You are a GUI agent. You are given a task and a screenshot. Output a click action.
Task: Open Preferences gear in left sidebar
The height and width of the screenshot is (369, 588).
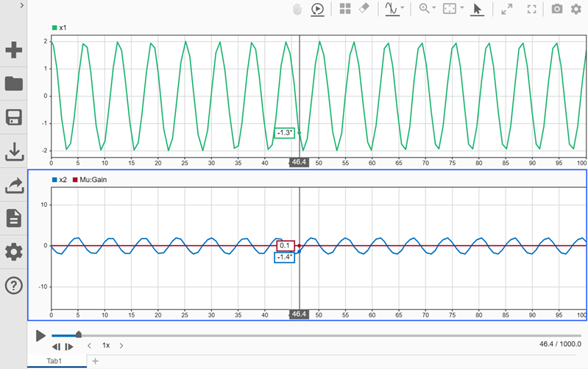(x=14, y=252)
